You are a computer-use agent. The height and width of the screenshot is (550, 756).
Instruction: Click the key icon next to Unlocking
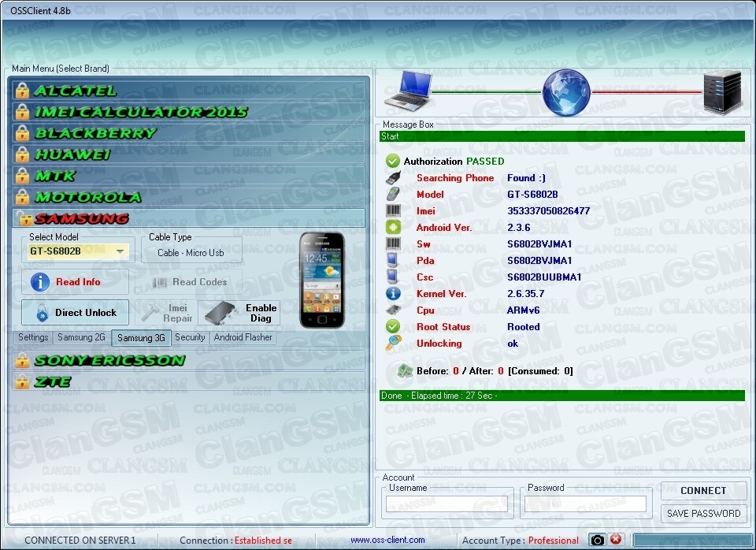tap(393, 343)
